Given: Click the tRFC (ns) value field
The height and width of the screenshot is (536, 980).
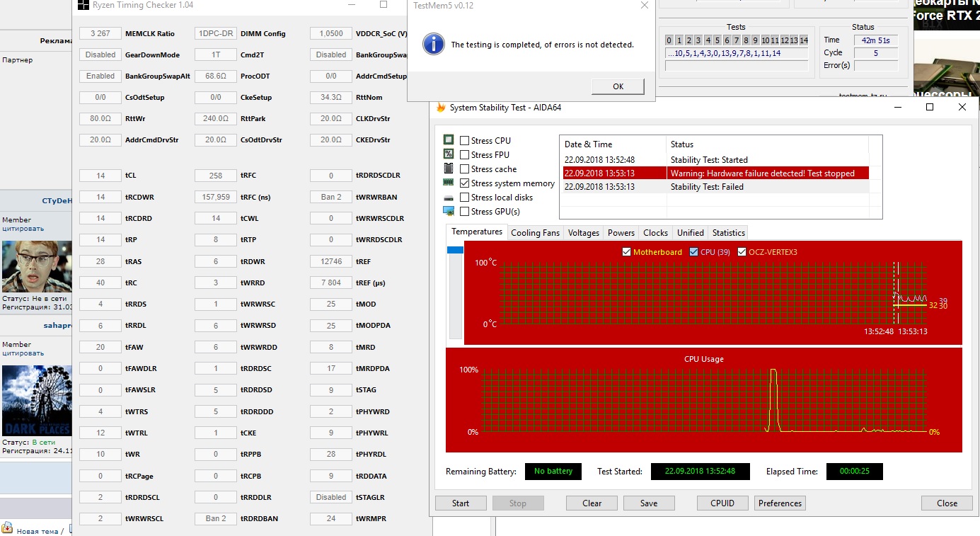Looking at the screenshot, I should point(216,197).
